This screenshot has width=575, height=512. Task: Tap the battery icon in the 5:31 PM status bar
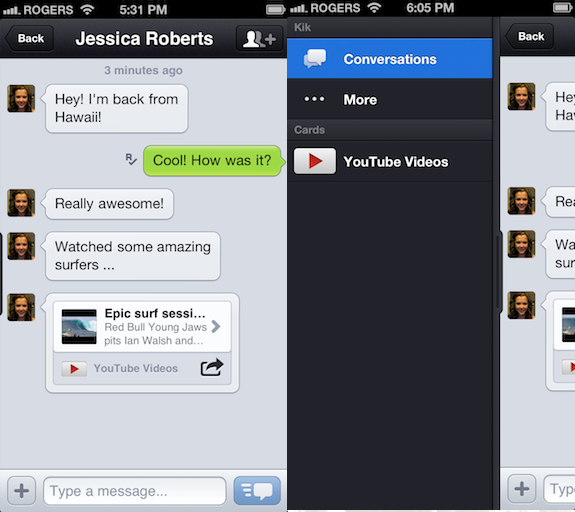pyautogui.click(x=275, y=10)
